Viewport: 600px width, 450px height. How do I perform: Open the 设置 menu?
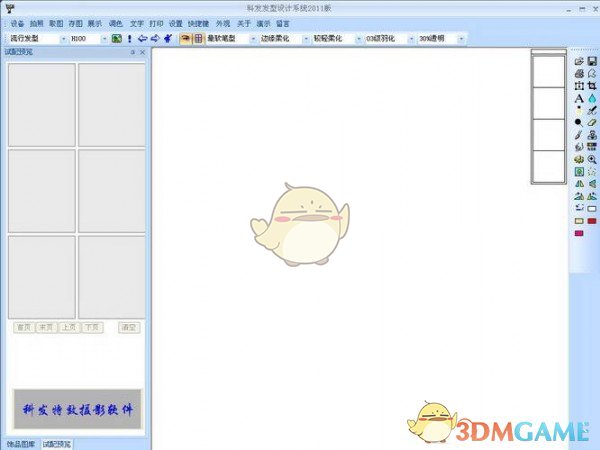point(176,24)
